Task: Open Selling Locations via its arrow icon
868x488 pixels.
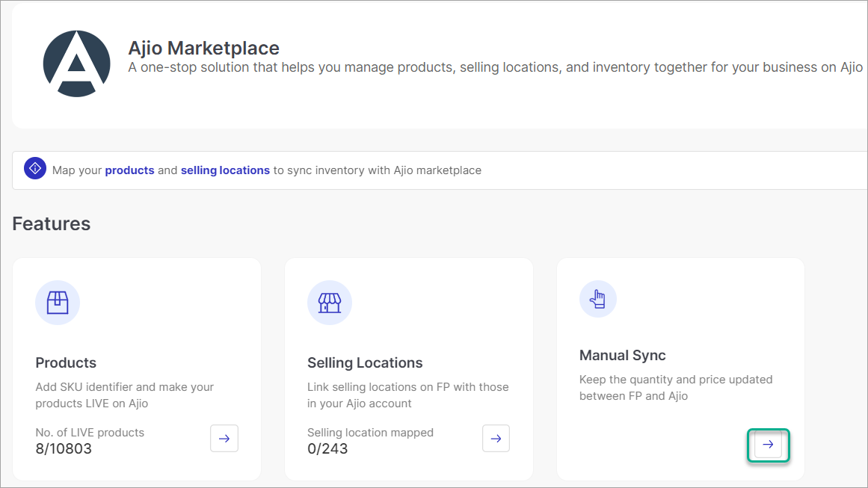Action: click(x=496, y=438)
